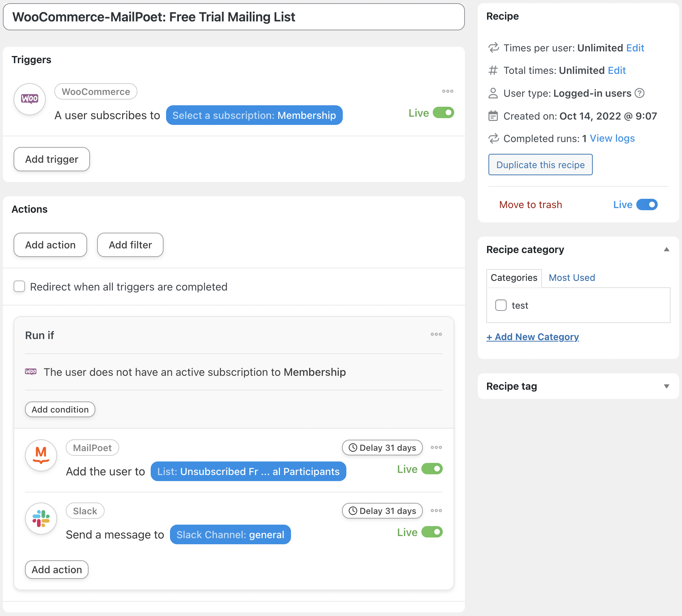Click the Created on calendar icon
The width and height of the screenshot is (682, 616).
(x=493, y=116)
